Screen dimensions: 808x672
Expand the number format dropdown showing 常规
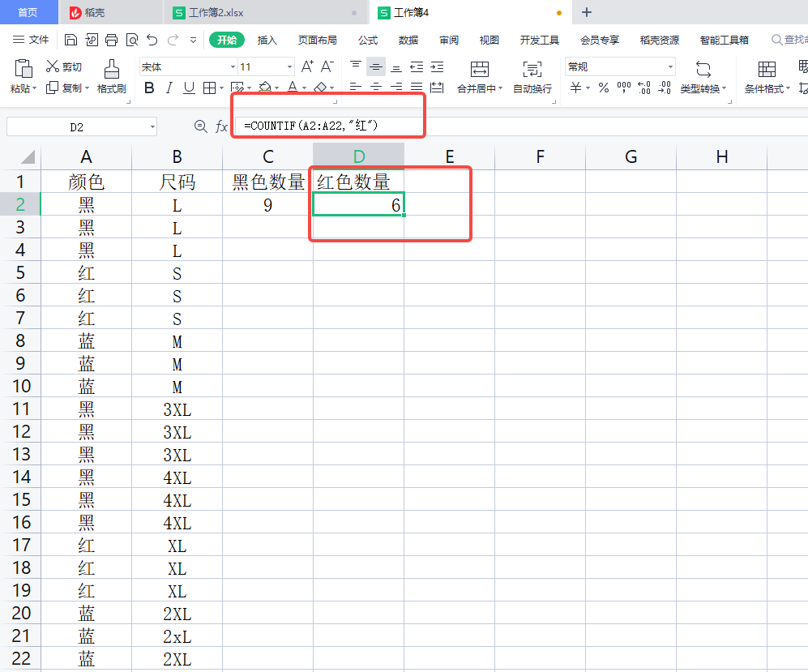(670, 67)
